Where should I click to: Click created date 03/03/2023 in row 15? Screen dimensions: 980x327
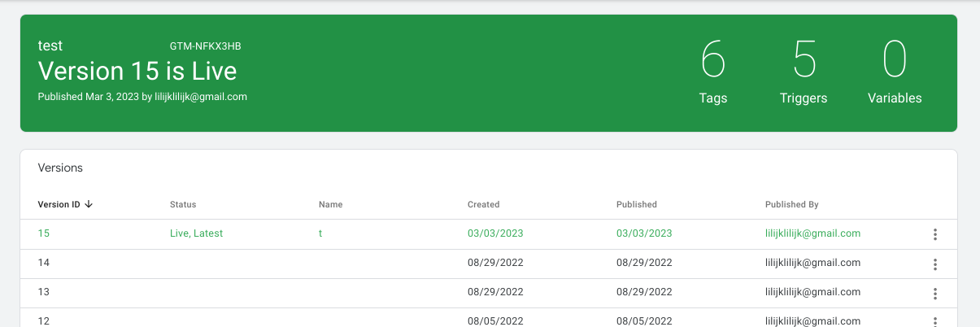[x=495, y=233]
